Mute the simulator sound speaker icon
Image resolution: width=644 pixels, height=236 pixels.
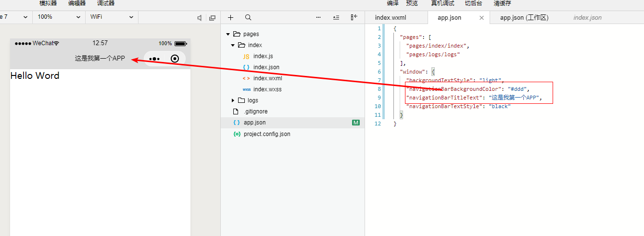200,18
